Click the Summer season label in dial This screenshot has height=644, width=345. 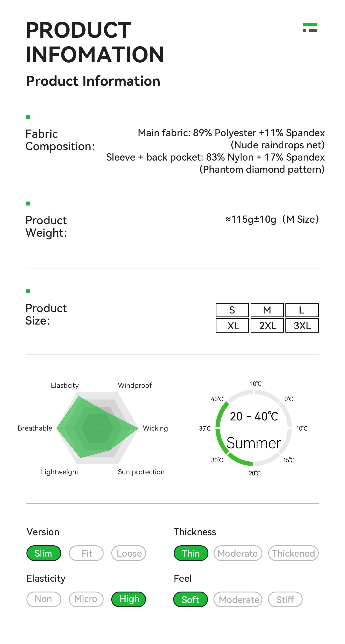click(254, 443)
